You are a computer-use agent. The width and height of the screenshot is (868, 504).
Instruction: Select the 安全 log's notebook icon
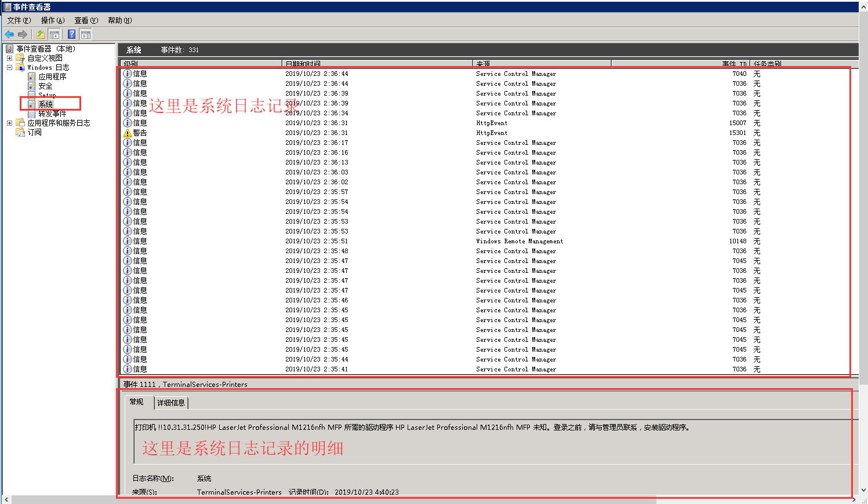(32, 86)
